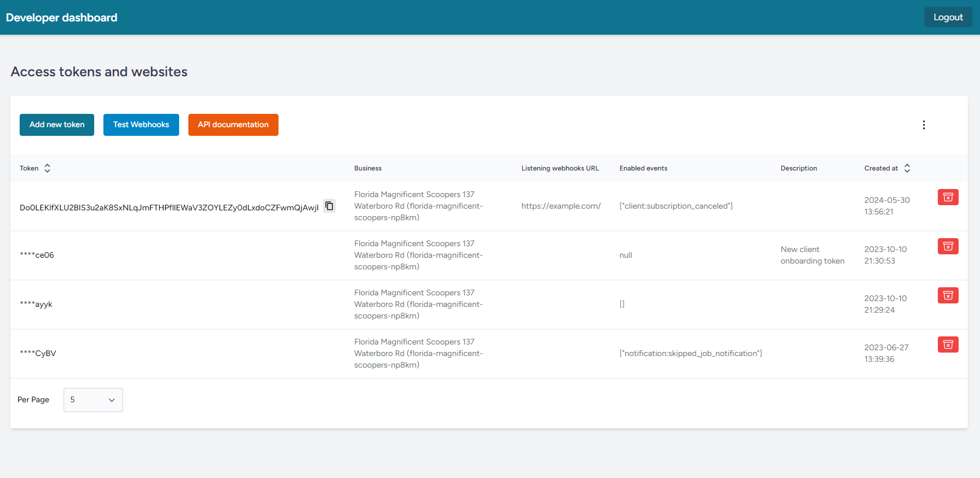This screenshot has height=478, width=980.
Task: Open the Per Page dropdown
Action: [x=93, y=400]
